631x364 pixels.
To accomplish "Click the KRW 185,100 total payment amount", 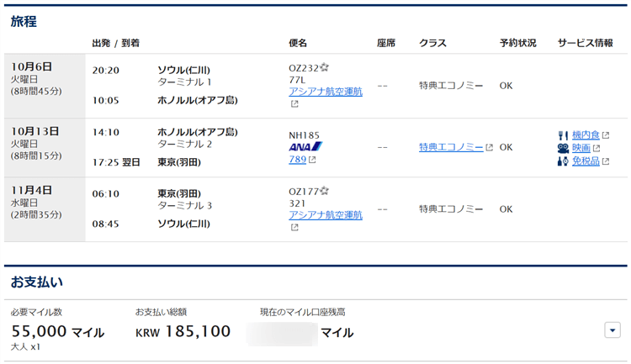I will pyautogui.click(x=183, y=332).
